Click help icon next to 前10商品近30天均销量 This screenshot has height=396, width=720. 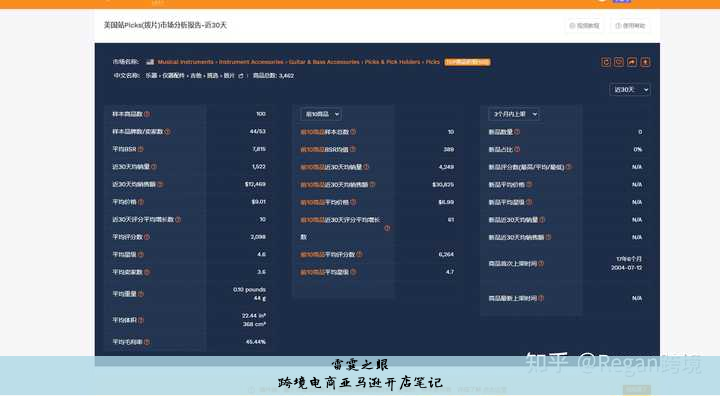point(366,167)
